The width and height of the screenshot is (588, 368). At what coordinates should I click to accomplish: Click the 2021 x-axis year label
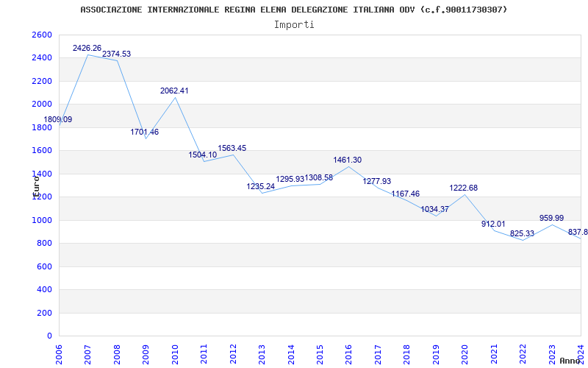tap(494, 355)
